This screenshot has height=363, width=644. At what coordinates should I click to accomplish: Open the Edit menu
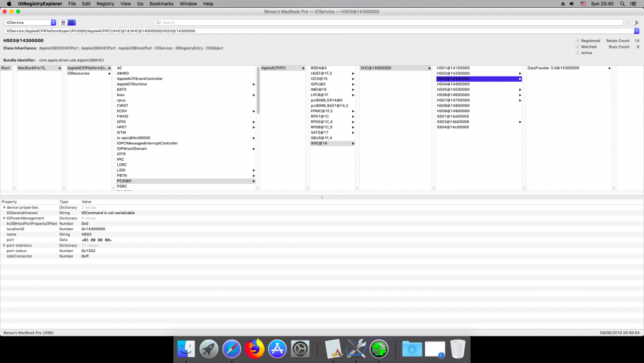pos(86,4)
